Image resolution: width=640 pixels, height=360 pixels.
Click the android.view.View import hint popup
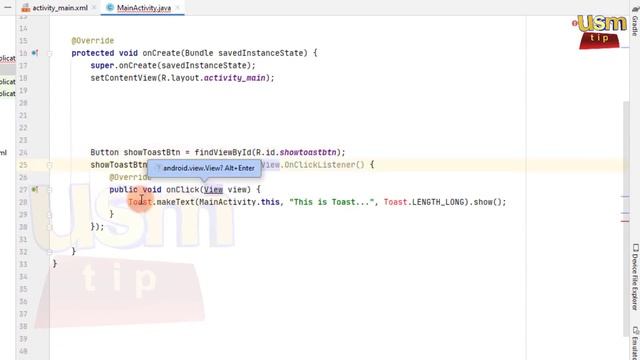click(204, 168)
